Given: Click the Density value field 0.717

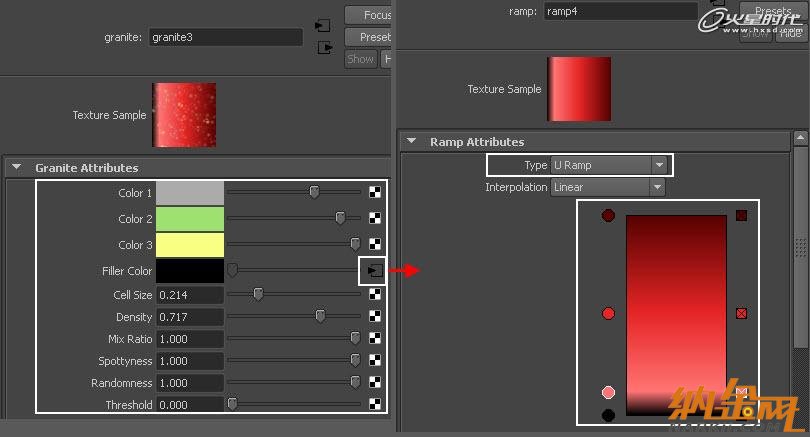Looking at the screenshot, I should [x=190, y=317].
